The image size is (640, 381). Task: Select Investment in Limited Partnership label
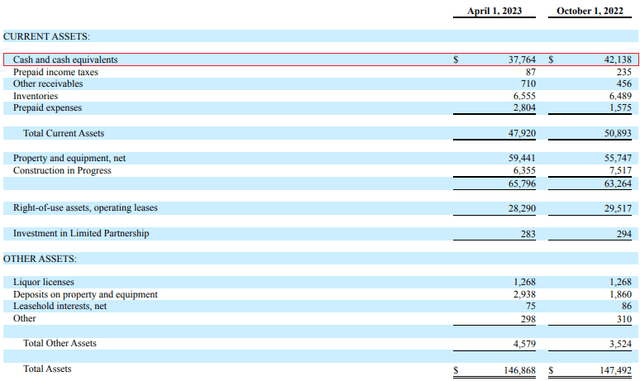81,233
